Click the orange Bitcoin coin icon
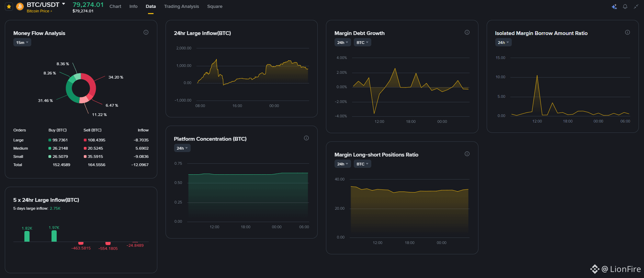The height and width of the screenshot is (278, 644). 20,7
